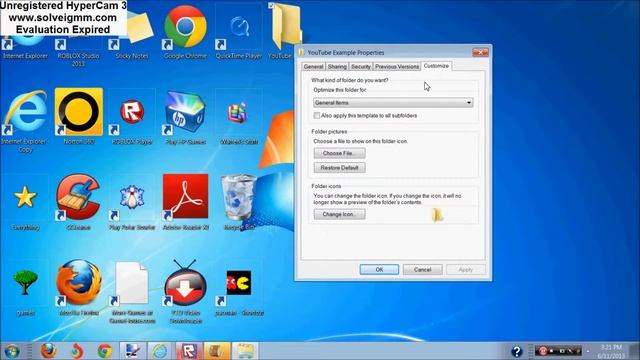Click the Windows Start orb
The image size is (640, 360).
[12, 351]
